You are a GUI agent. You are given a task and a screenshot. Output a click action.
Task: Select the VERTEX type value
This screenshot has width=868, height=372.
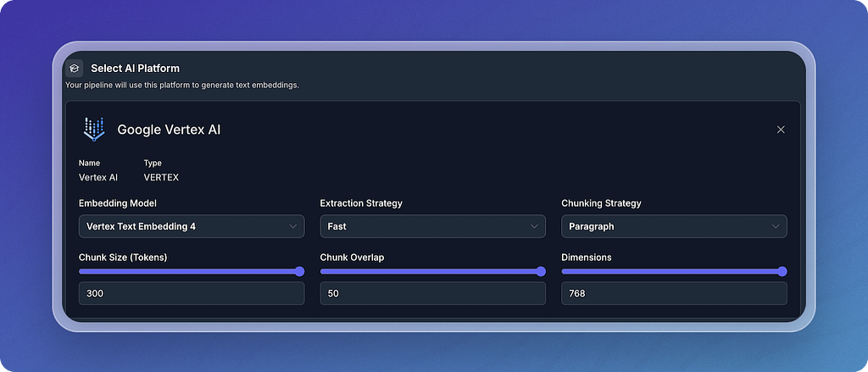(x=161, y=178)
